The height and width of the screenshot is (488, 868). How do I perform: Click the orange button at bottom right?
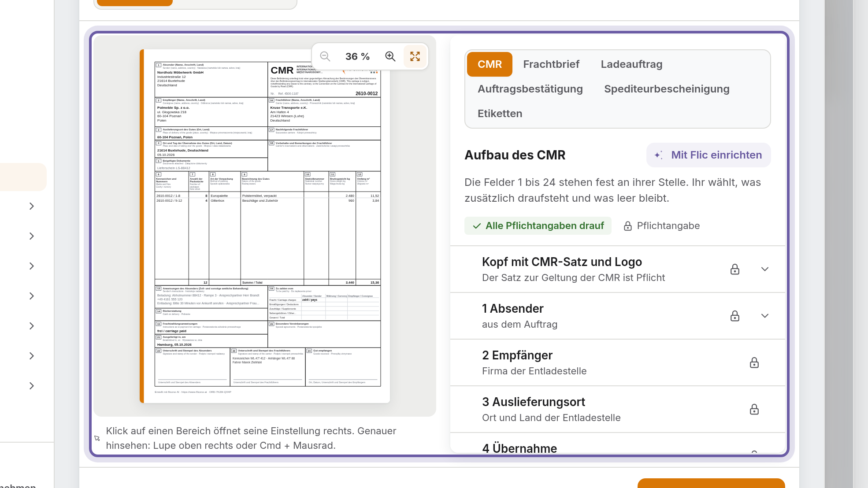[x=711, y=483]
